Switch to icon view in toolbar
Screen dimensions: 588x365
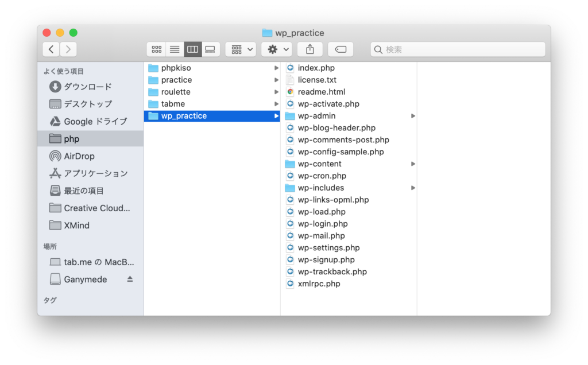pyautogui.click(x=156, y=49)
